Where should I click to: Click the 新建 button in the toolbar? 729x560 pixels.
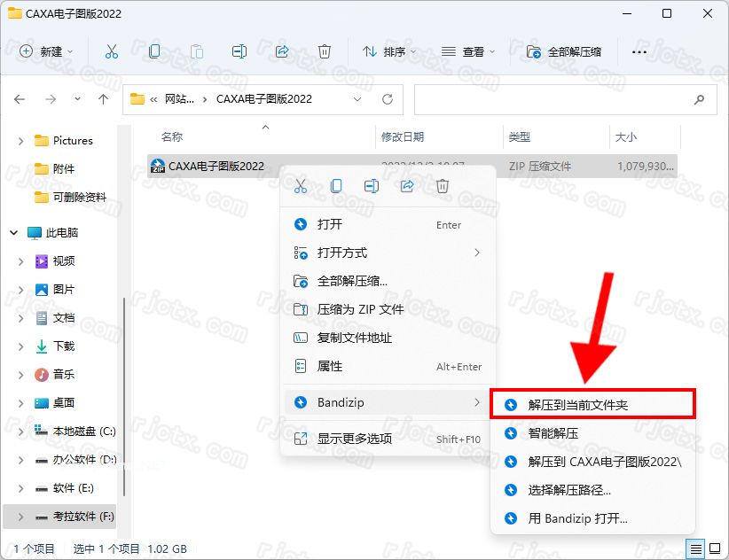coord(50,52)
